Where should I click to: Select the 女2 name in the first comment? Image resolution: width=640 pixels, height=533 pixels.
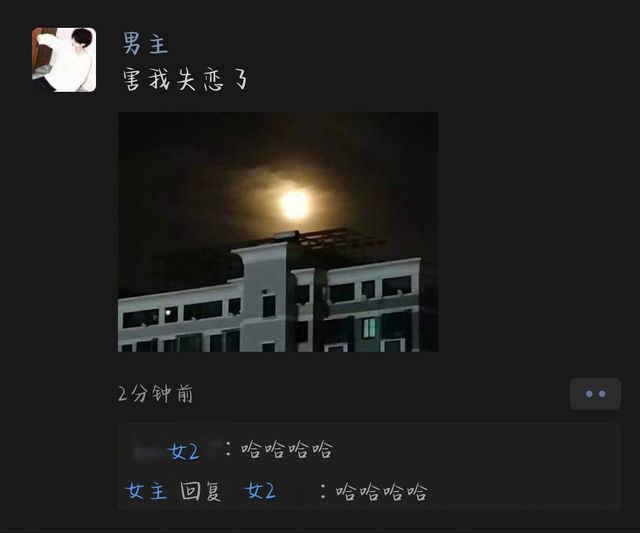(x=184, y=451)
